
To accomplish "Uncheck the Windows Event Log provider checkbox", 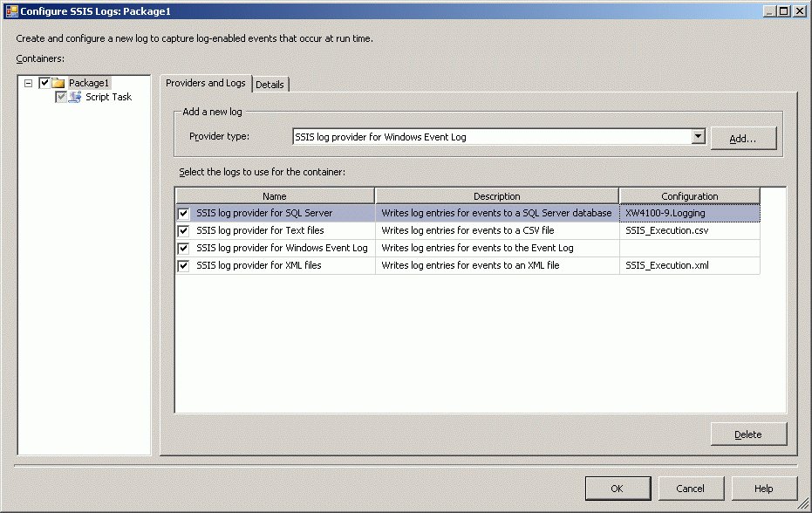I will click(x=183, y=248).
